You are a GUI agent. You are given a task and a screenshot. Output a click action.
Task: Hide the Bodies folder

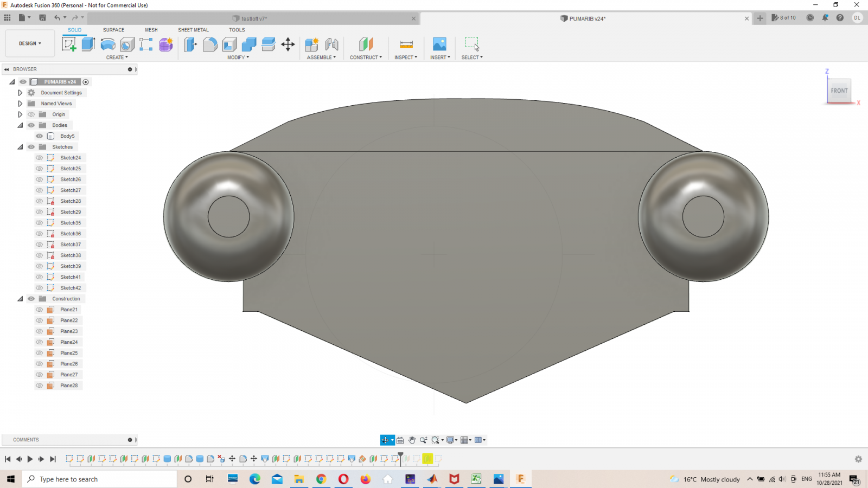coord(31,125)
